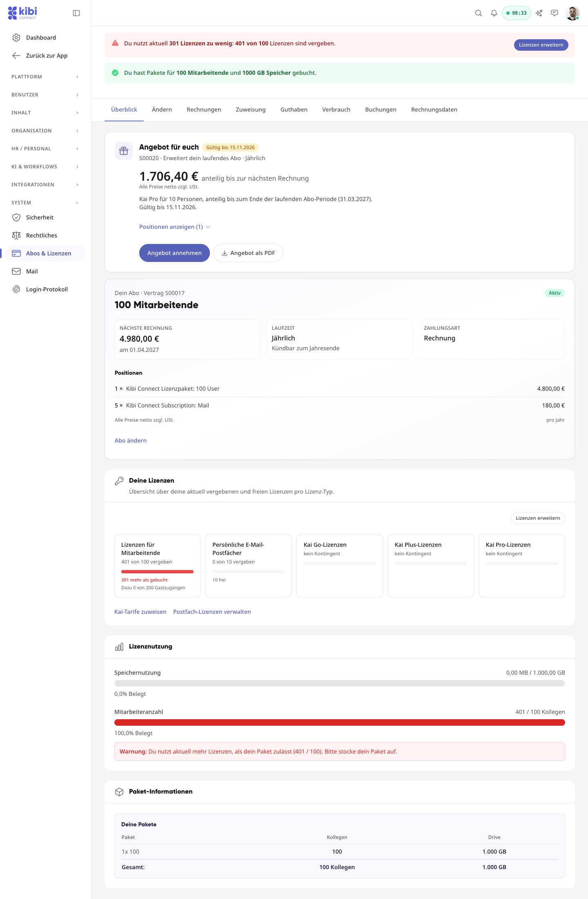Screen dimensions: 588x899
Task: Open Rechtliches scales icon
Action: tap(16, 235)
